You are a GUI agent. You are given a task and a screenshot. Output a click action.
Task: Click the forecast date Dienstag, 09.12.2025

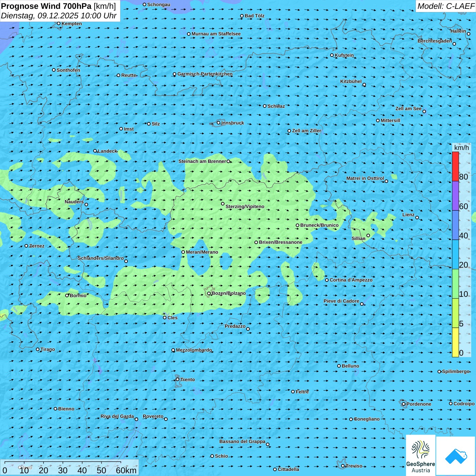point(58,16)
